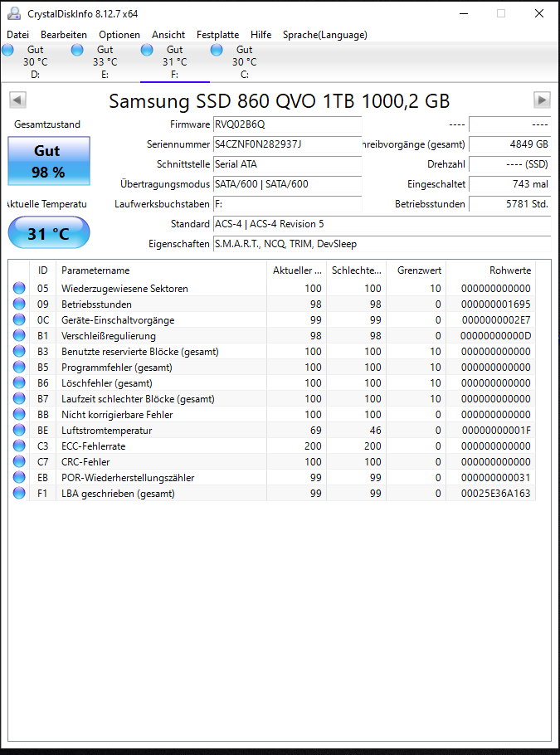Viewport: 560px width, 755px height.
Task: Click status orb of ECC-Fehlerrate row
Action: click(19, 446)
